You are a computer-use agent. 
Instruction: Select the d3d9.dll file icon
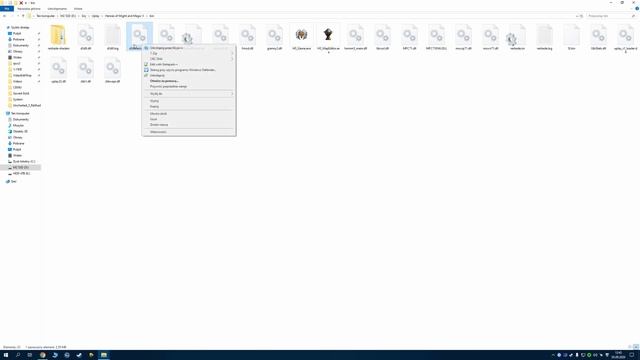pyautogui.click(x=85, y=35)
